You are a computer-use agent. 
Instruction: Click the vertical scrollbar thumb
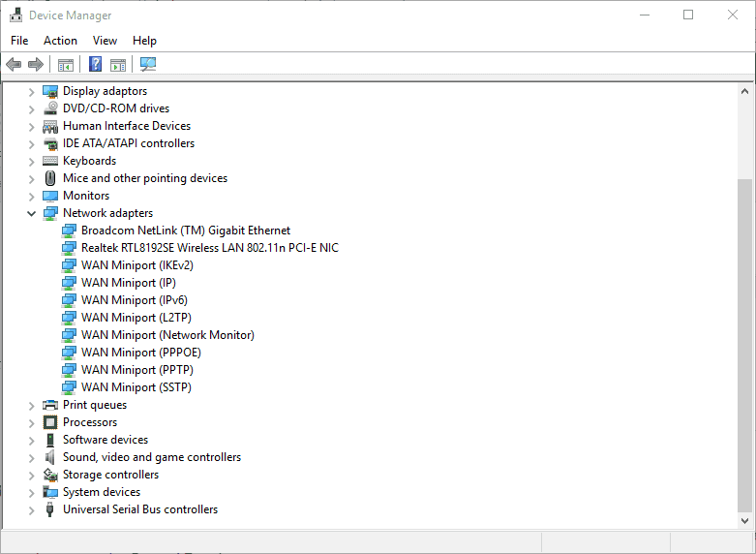click(x=744, y=346)
